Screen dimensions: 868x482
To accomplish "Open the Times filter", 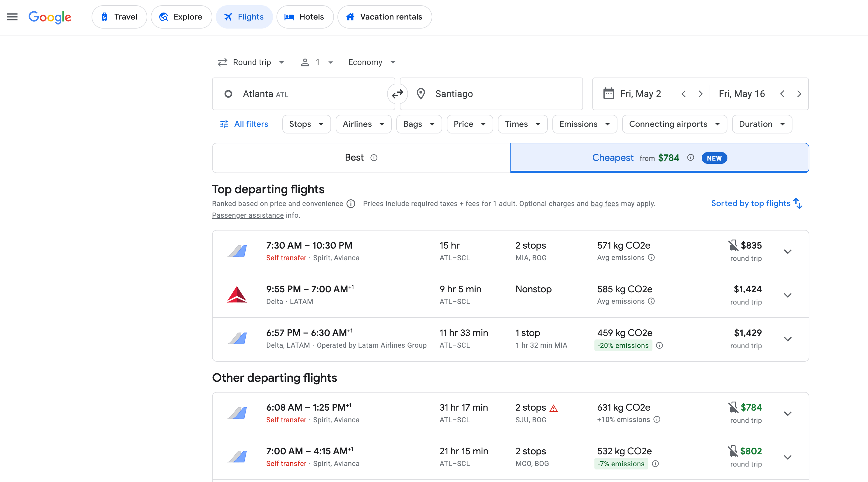I will (522, 124).
